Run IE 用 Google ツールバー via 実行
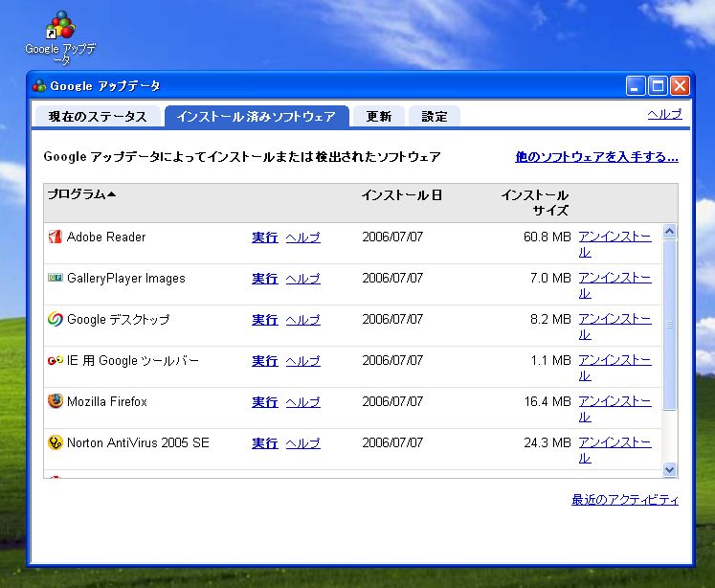This screenshot has height=588, width=715. pyautogui.click(x=265, y=361)
